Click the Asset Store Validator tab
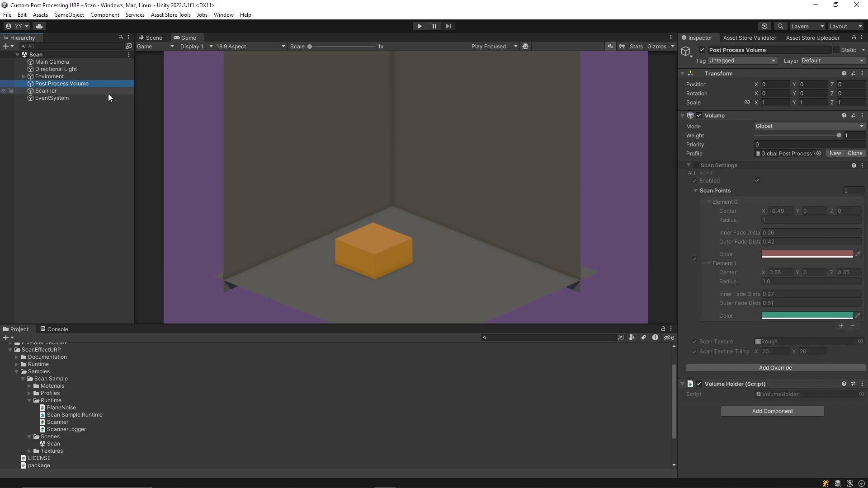Screen dimensions: 868x488 (x=750, y=38)
